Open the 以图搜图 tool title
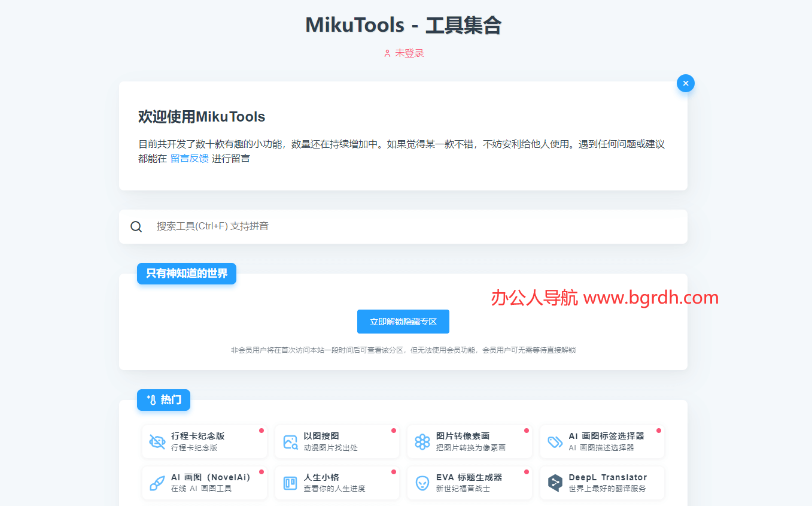The width and height of the screenshot is (812, 506). pos(321,436)
